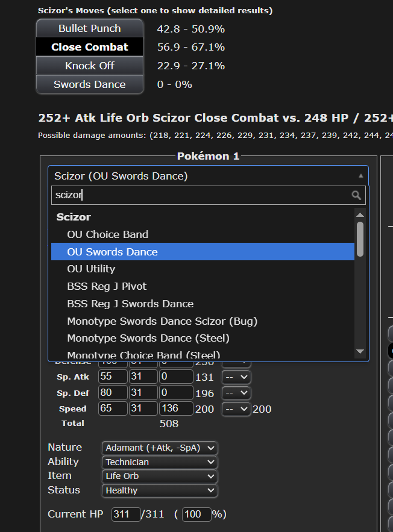
Task: Open the Sp. Atk stat boost dropdown
Action: pos(236,377)
